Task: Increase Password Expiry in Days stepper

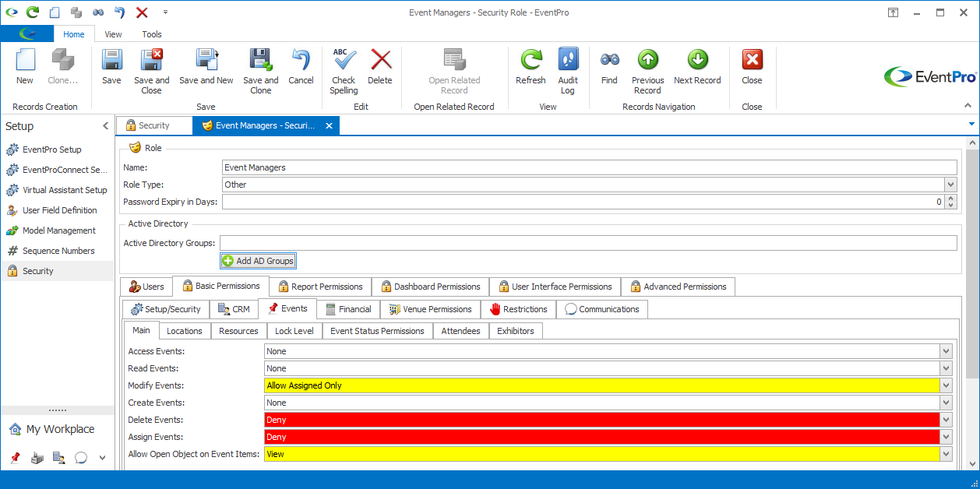Action: (x=950, y=199)
